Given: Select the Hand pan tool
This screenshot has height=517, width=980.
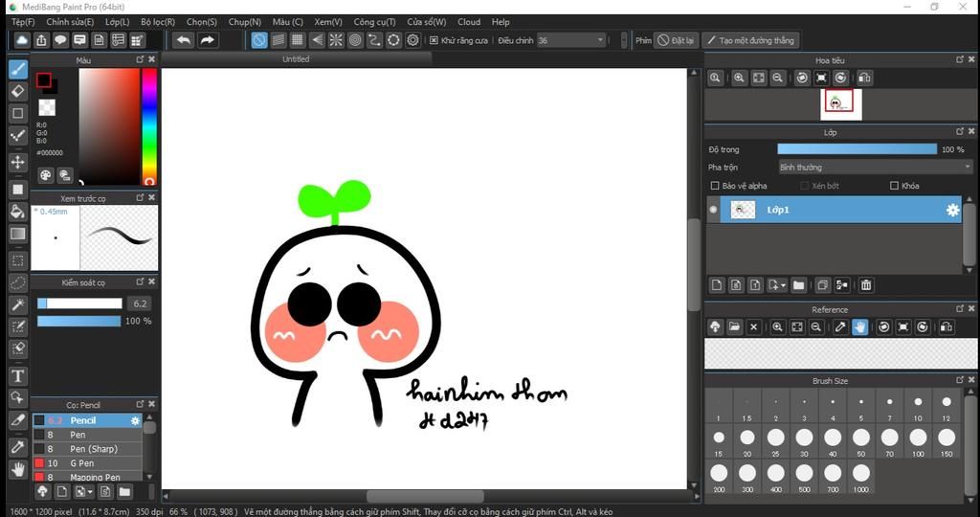Looking at the screenshot, I should (x=17, y=469).
